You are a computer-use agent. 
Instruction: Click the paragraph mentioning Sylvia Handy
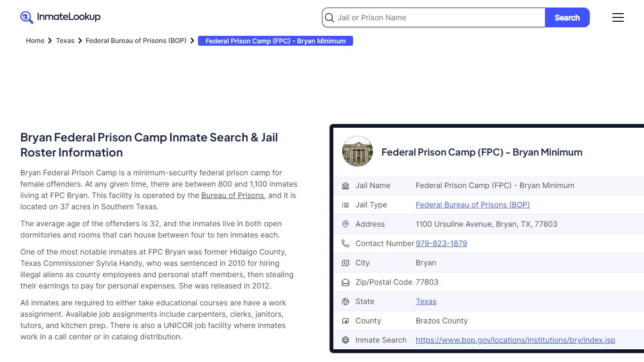point(157,269)
